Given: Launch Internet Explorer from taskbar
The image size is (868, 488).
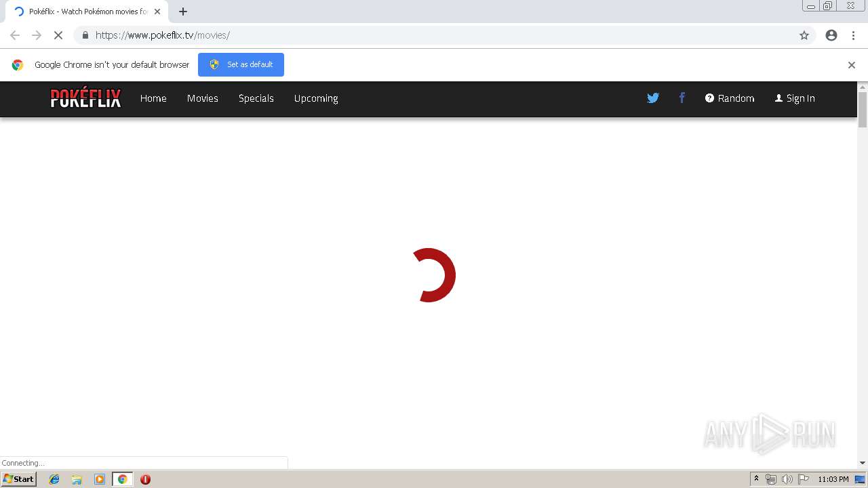Looking at the screenshot, I should 54,479.
